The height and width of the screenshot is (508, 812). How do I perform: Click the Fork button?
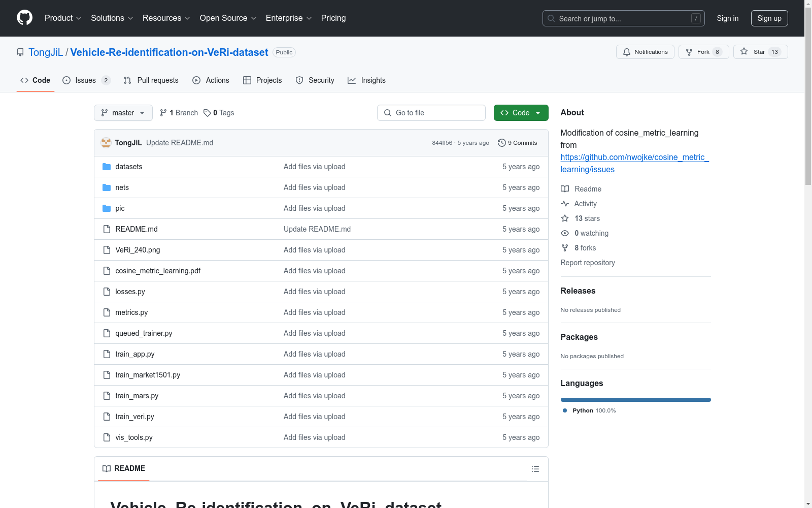[703, 52]
